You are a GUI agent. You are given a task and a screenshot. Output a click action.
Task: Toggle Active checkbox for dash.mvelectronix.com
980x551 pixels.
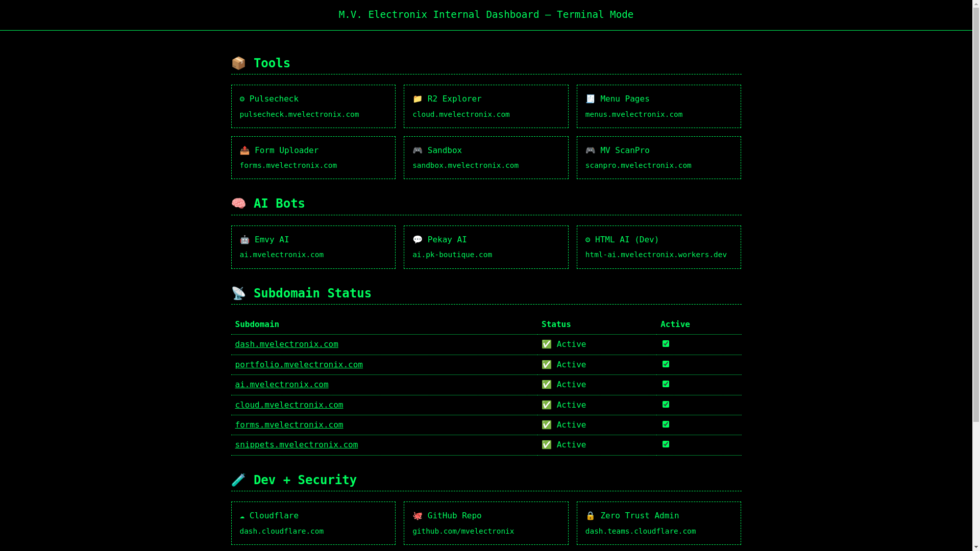click(666, 344)
